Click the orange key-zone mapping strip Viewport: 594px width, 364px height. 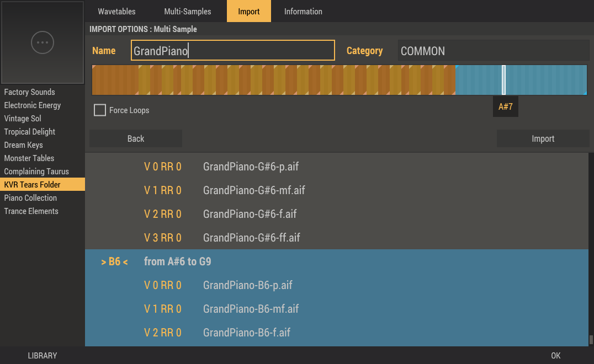(x=273, y=81)
